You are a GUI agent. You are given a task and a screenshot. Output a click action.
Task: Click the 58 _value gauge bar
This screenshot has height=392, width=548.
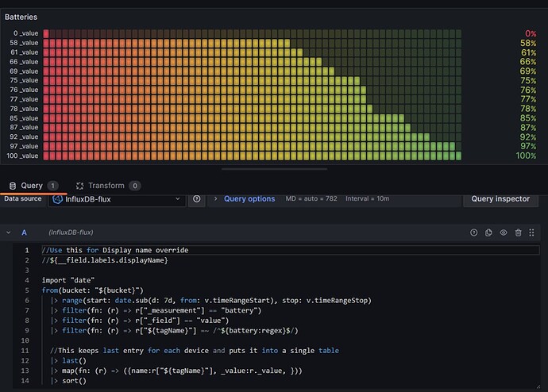tap(253, 43)
